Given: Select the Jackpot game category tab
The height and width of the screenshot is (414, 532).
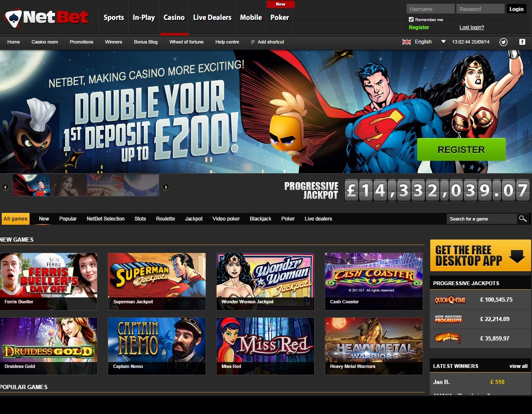Looking at the screenshot, I should point(193,219).
